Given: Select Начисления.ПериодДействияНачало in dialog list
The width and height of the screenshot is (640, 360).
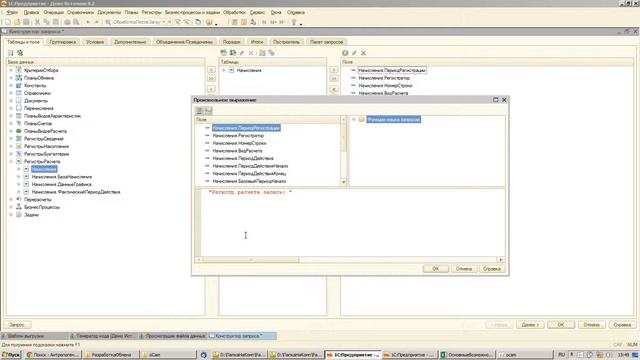Looking at the screenshot, I should pos(250,166).
